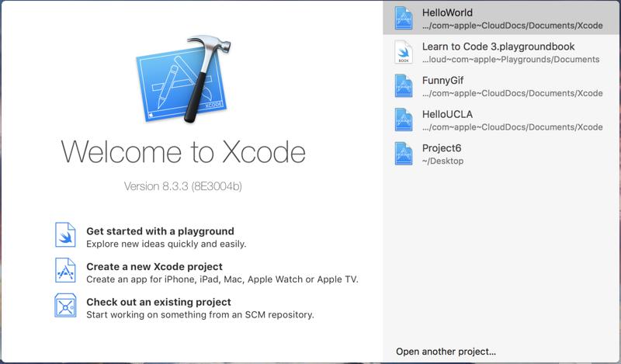Click 'Explore new ideas quickly and easily.' text
The height and width of the screenshot is (364, 621).
click(166, 244)
